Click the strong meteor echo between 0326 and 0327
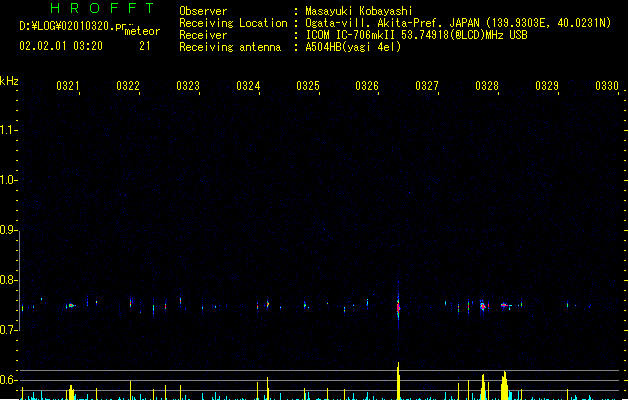Viewport: 629px width, 400px height. point(398,307)
